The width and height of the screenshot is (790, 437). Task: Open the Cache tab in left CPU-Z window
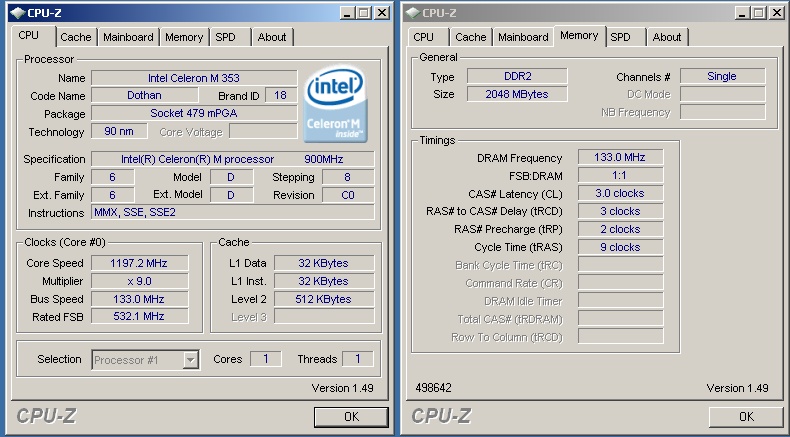(76, 37)
